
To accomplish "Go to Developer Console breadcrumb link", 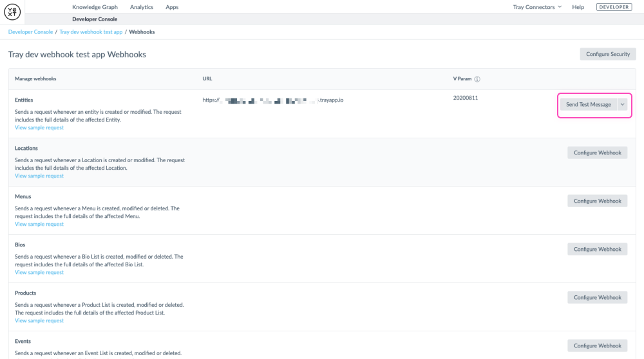I will click(x=30, y=32).
